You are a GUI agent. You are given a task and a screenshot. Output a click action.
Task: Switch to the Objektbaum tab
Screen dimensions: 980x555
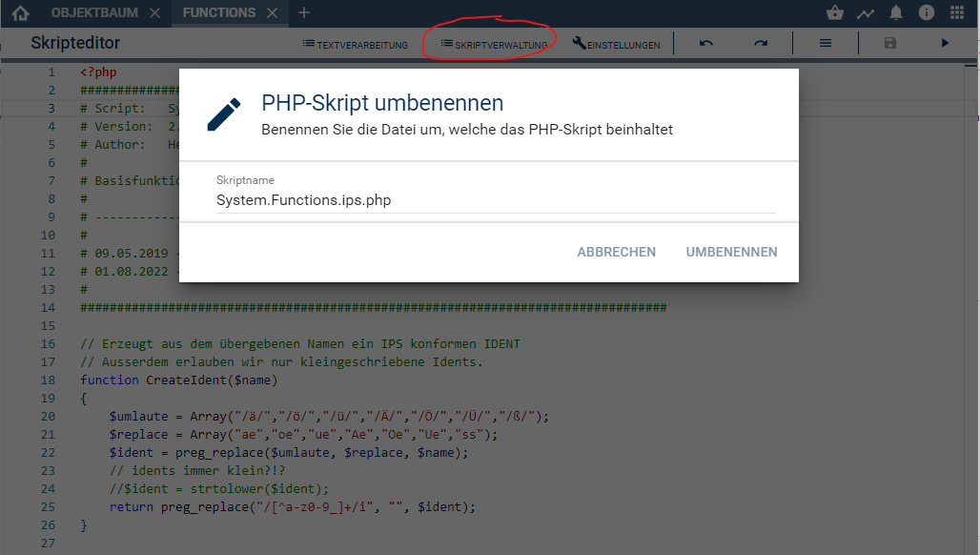coord(93,13)
